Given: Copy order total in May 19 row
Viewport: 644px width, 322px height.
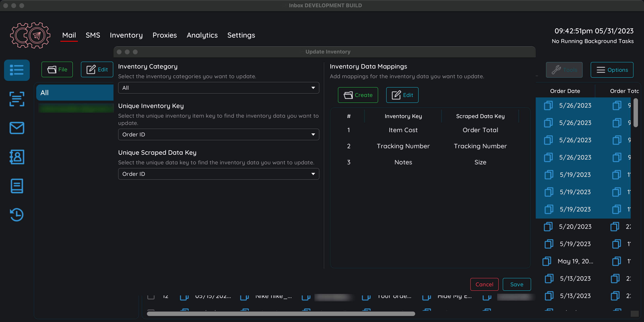Looking at the screenshot, I should click(x=616, y=261).
